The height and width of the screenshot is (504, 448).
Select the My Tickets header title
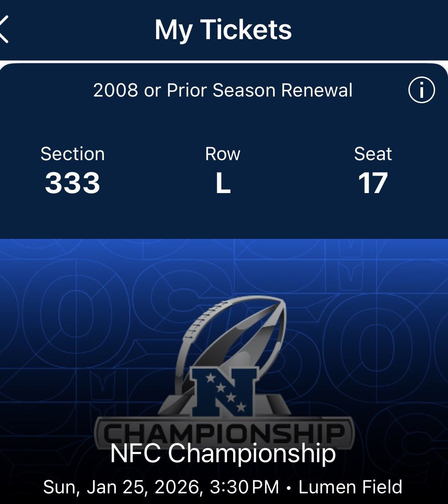click(x=223, y=30)
